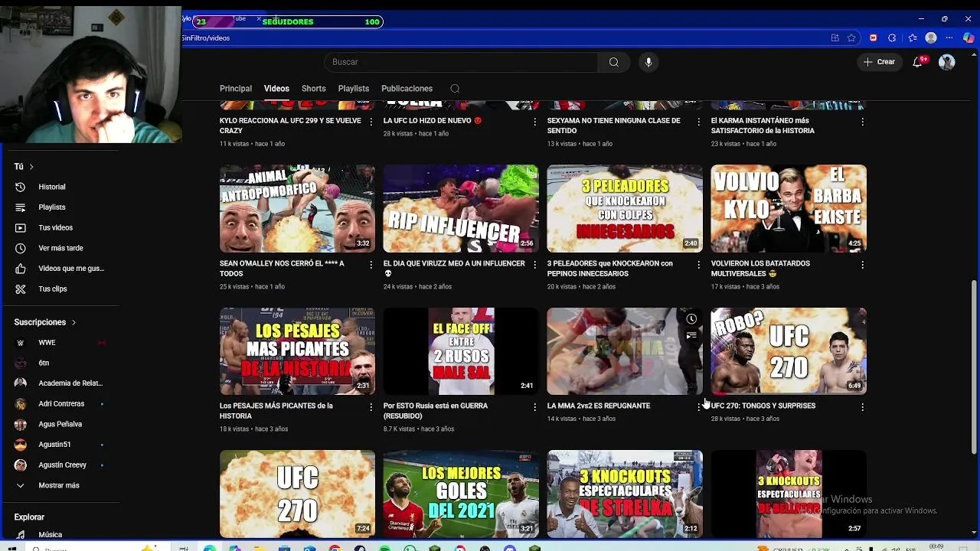Viewport: 980px width, 551px height.
Task: Open options menu for SEAN O'MALLEY video
Action: pyautogui.click(x=371, y=265)
